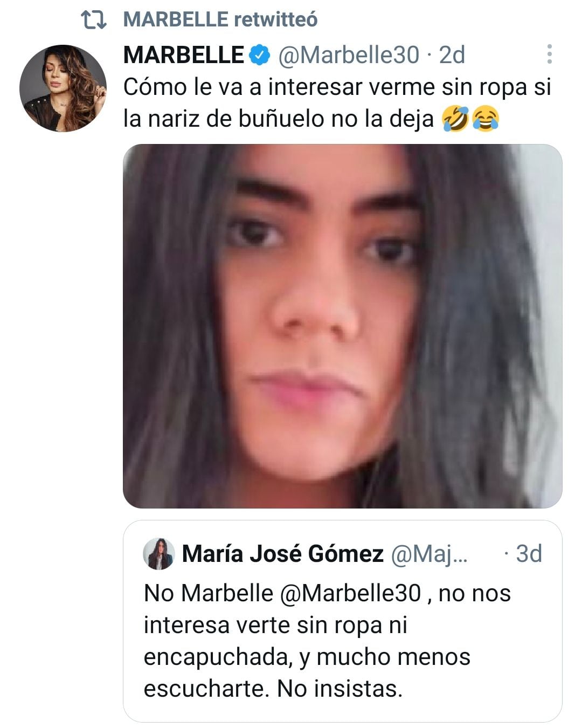Click the rolling-on-floor laughing emoji
The height and width of the screenshot is (728, 582).
click(x=455, y=119)
